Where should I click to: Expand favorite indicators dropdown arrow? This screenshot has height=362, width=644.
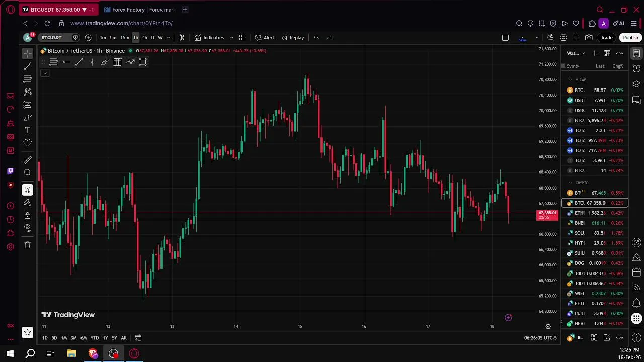(x=231, y=38)
